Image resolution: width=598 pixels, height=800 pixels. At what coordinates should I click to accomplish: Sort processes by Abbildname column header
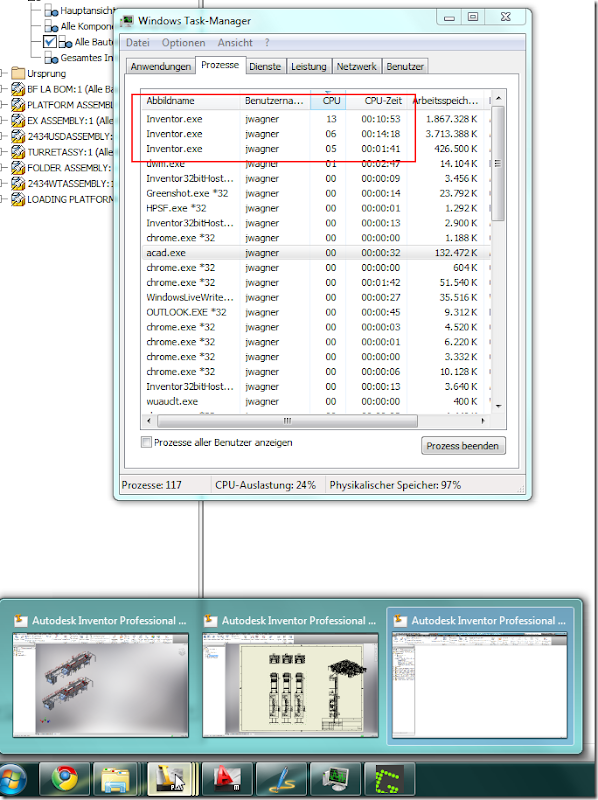click(190, 101)
